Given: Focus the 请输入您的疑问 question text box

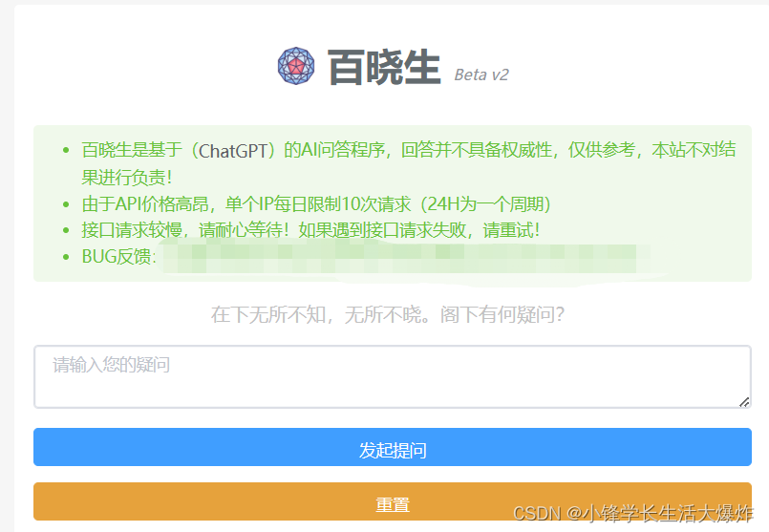Looking at the screenshot, I should coord(393,376).
